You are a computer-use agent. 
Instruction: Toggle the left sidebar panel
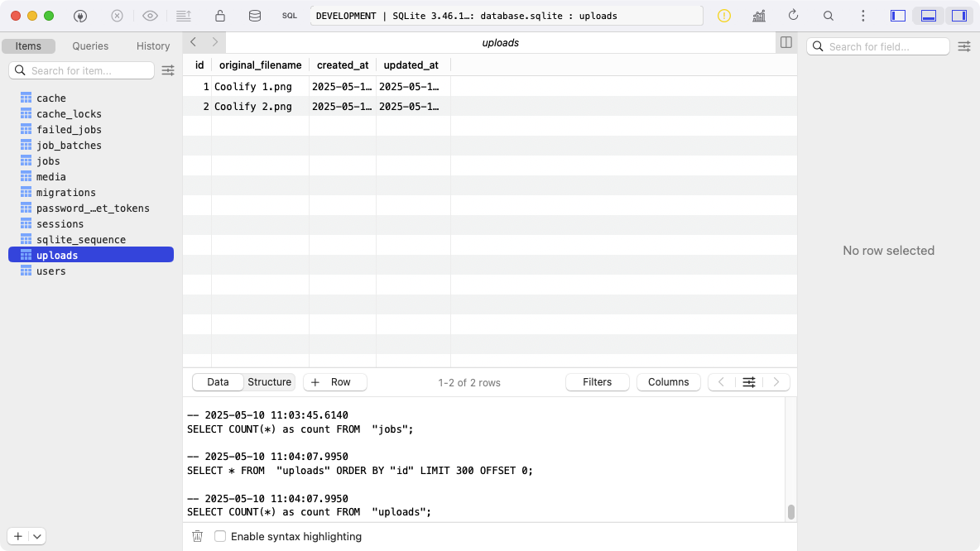pos(898,16)
